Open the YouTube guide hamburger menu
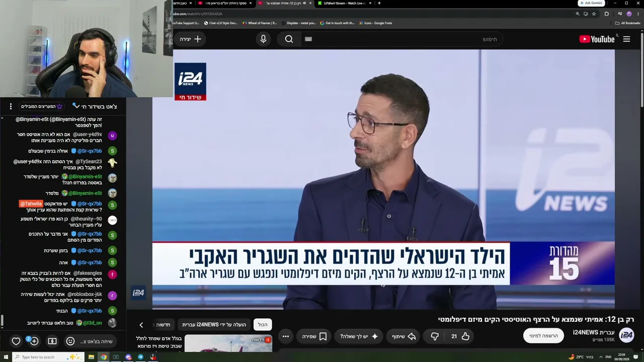 (626, 39)
